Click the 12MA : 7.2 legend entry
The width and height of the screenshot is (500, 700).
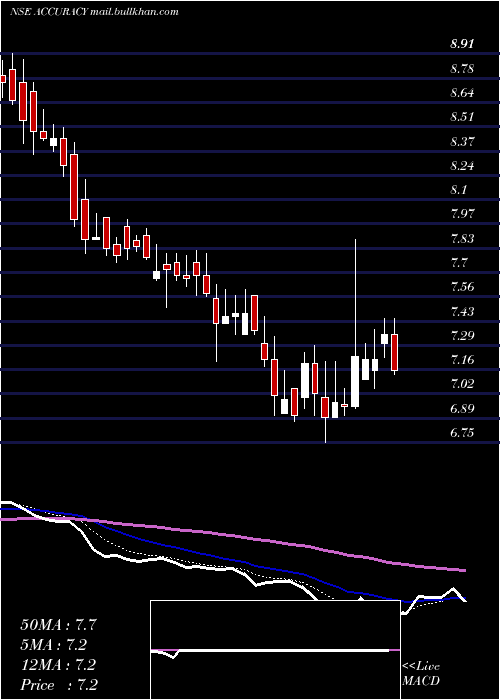[58, 665]
